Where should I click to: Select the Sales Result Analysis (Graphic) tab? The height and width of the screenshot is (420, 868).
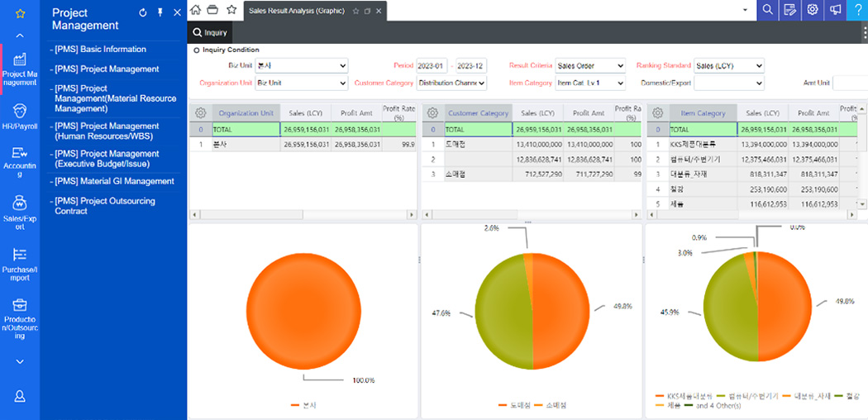297,11
